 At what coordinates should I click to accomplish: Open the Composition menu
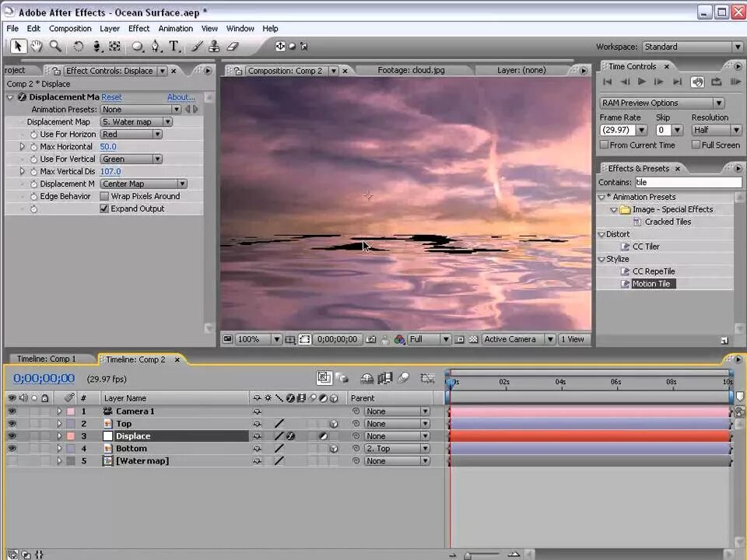70,29
